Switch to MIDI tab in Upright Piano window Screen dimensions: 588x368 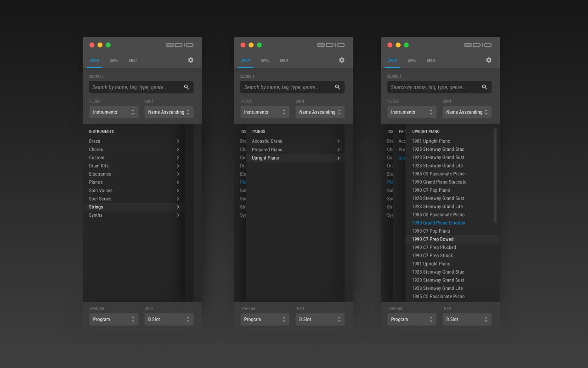tap(430, 61)
